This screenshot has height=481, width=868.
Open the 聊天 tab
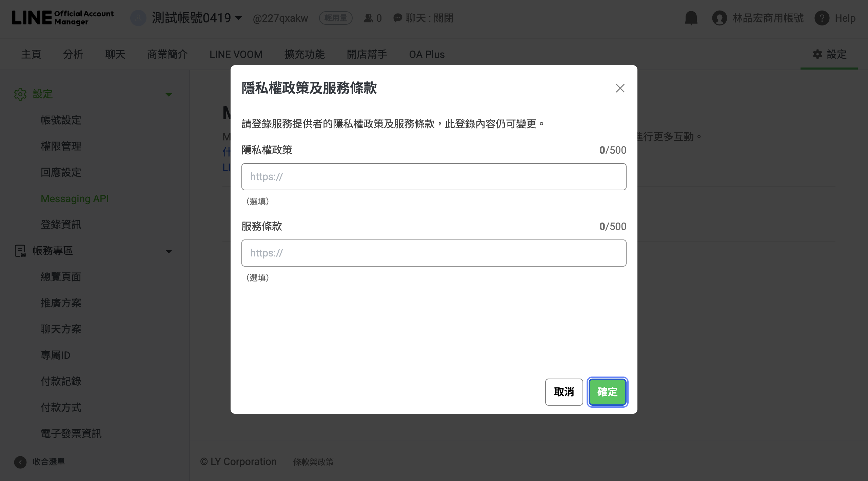tap(115, 54)
